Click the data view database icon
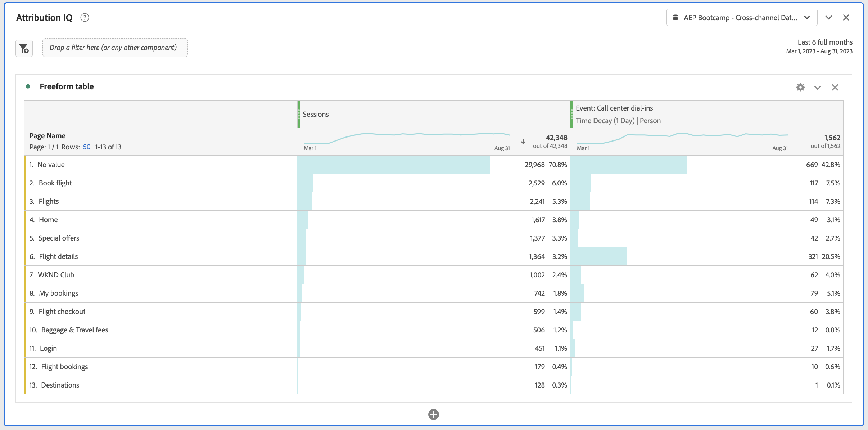This screenshot has width=868, height=430. click(x=675, y=18)
